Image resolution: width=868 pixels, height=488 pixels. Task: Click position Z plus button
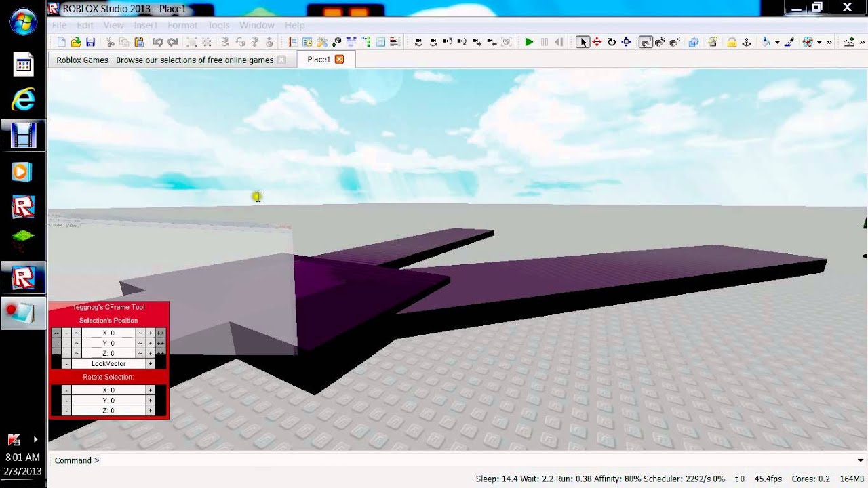pyautogui.click(x=150, y=353)
